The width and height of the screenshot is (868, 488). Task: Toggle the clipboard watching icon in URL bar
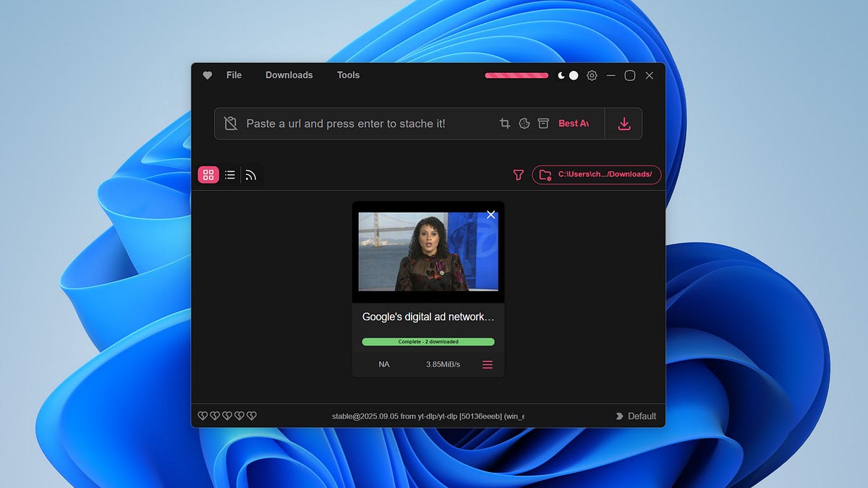[x=230, y=123]
